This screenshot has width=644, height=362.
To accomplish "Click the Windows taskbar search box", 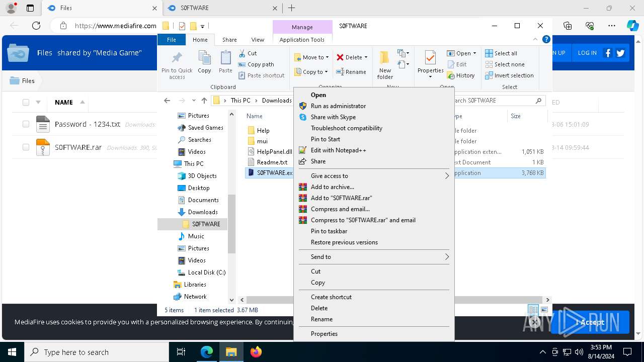I will coord(97,352).
